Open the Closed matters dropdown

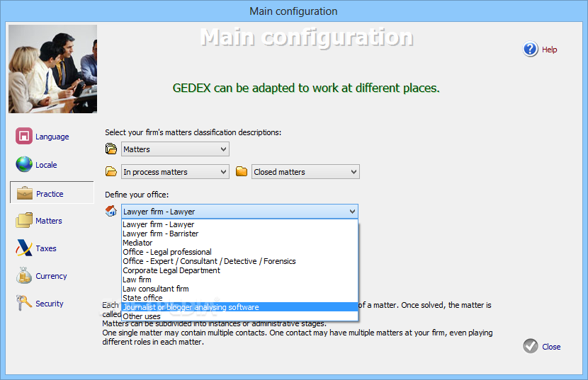[x=305, y=172]
